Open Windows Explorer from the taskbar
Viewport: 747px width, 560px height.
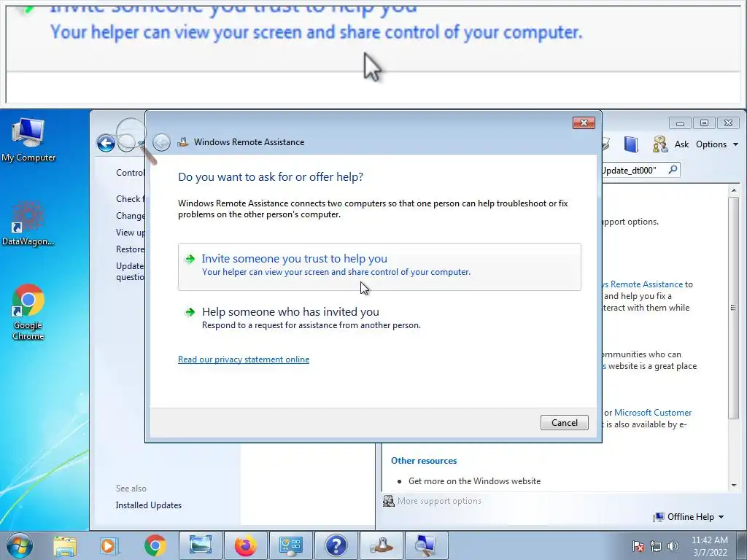(65, 545)
